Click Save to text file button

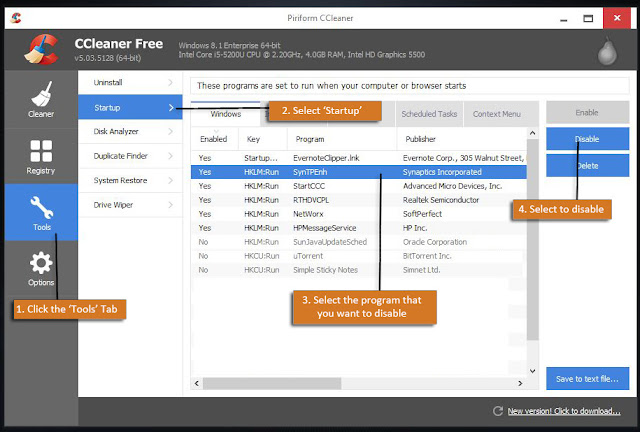pos(587,379)
